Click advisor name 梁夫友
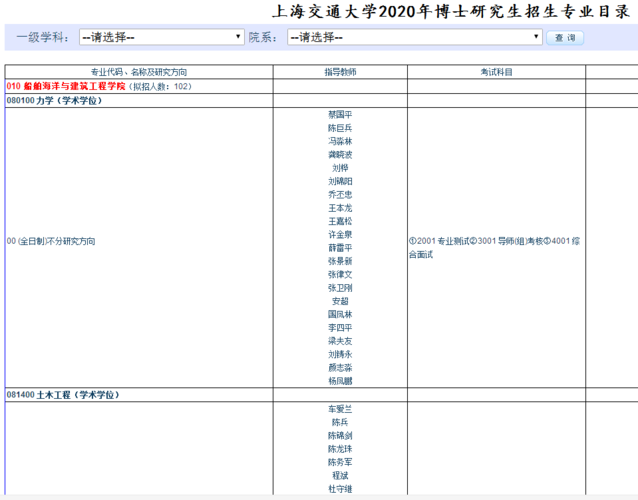 click(x=340, y=341)
